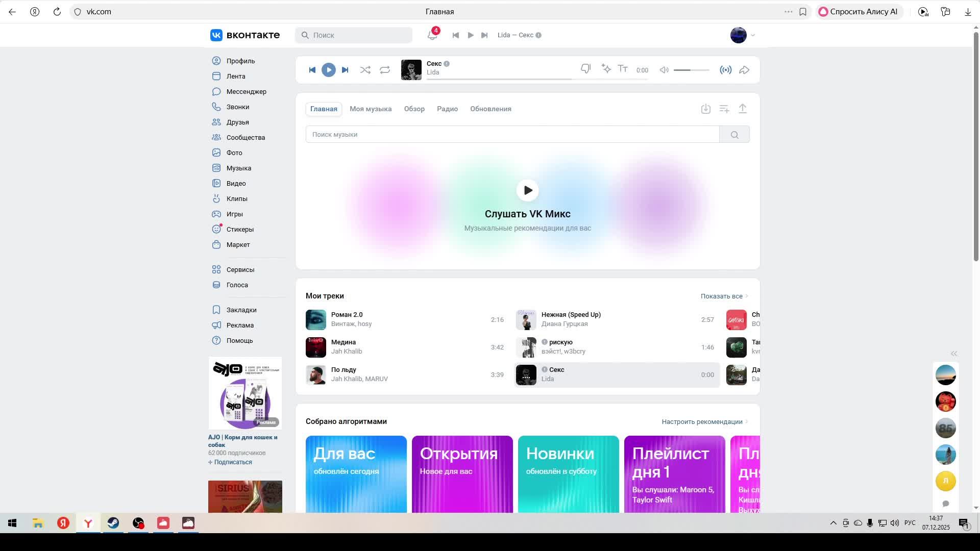The height and width of the screenshot is (551, 980).
Task: Click the broadcast music status icon
Action: pyautogui.click(x=725, y=70)
